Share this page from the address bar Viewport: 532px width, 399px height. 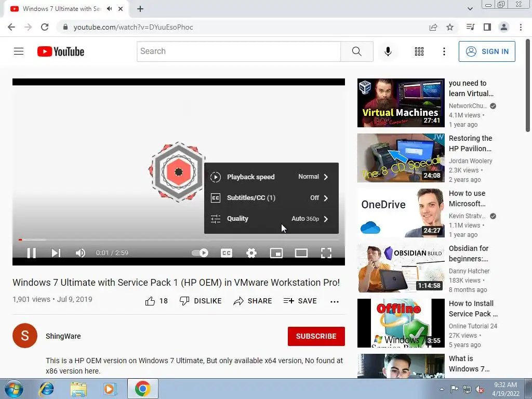[433, 27]
